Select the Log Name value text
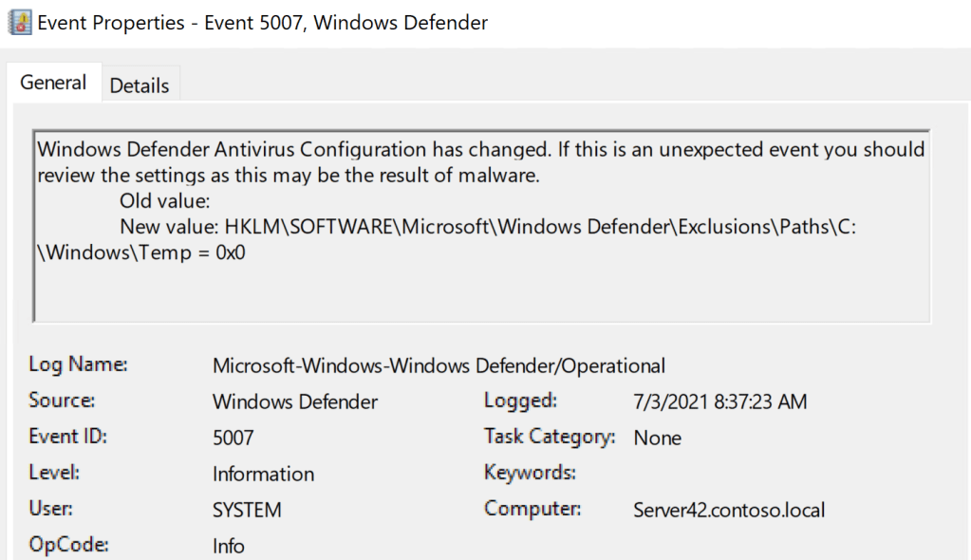The height and width of the screenshot is (560, 971). [439, 366]
